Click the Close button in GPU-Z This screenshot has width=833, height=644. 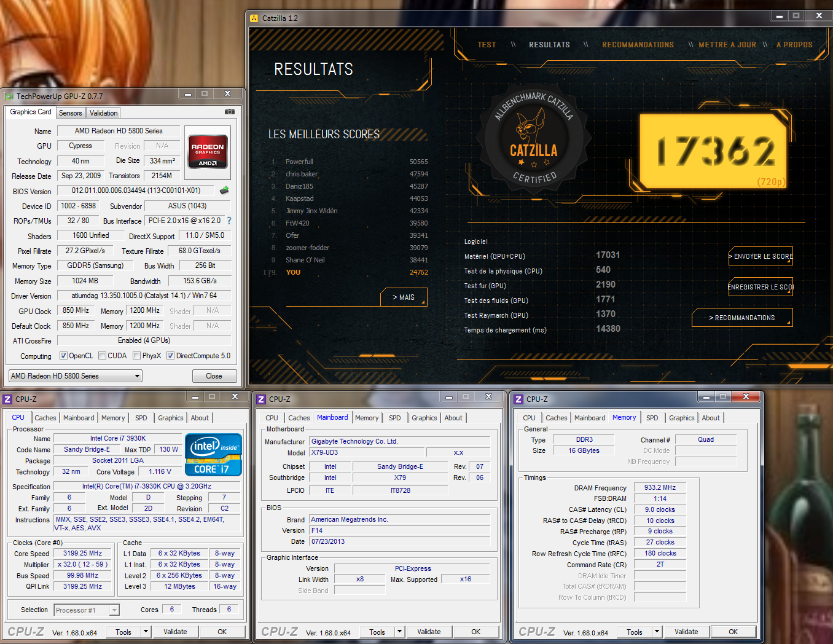pos(214,376)
